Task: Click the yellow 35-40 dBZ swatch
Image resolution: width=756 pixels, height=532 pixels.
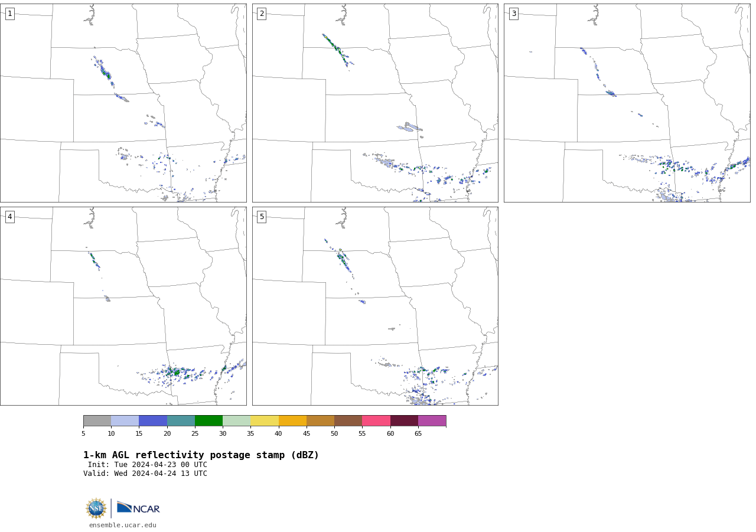Action: [265, 420]
